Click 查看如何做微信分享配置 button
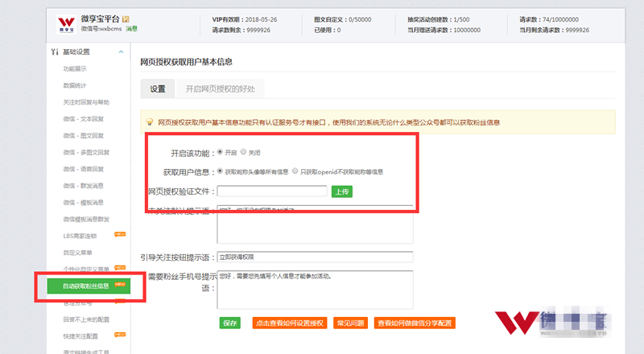644x354 pixels. pyautogui.click(x=415, y=323)
